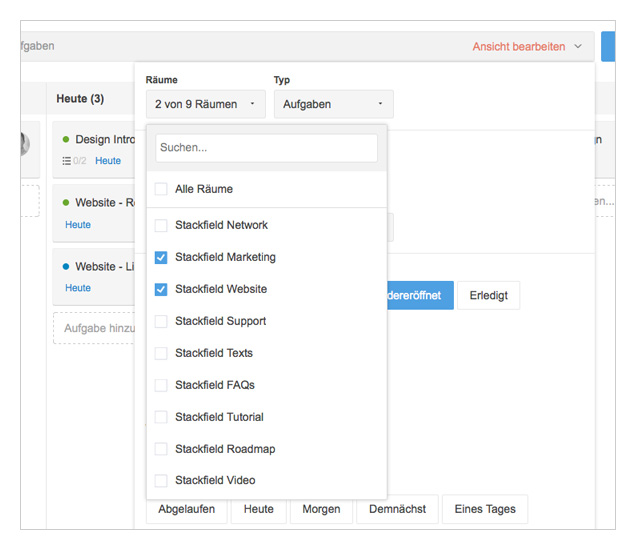The width and height of the screenshot is (636, 550).
Task: Choose the Demnächst due filter
Action: tap(398, 509)
